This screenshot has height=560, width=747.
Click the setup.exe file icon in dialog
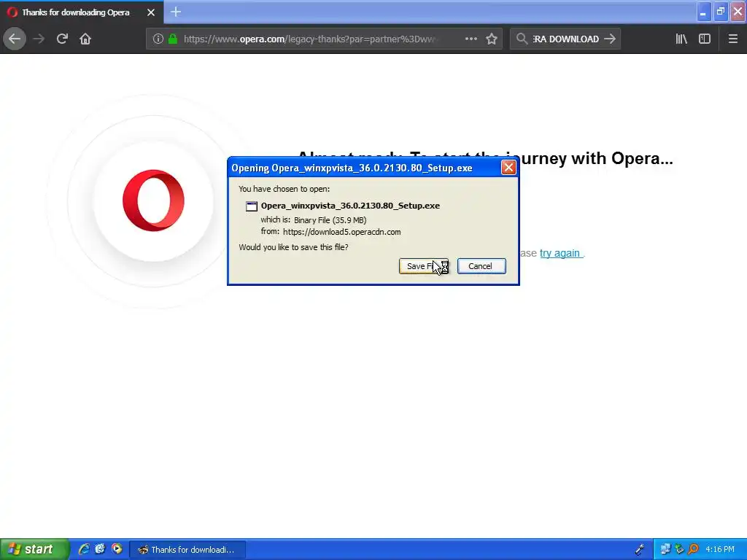coord(252,206)
